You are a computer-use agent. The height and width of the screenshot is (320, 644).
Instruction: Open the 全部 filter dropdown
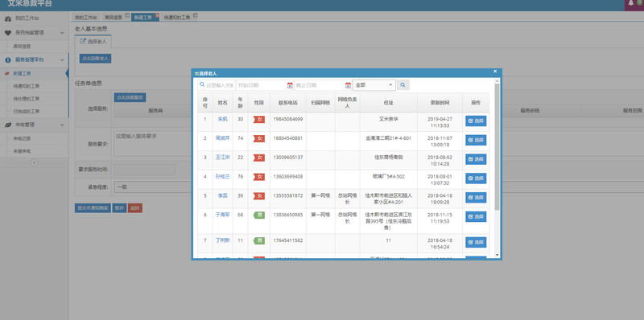click(374, 85)
